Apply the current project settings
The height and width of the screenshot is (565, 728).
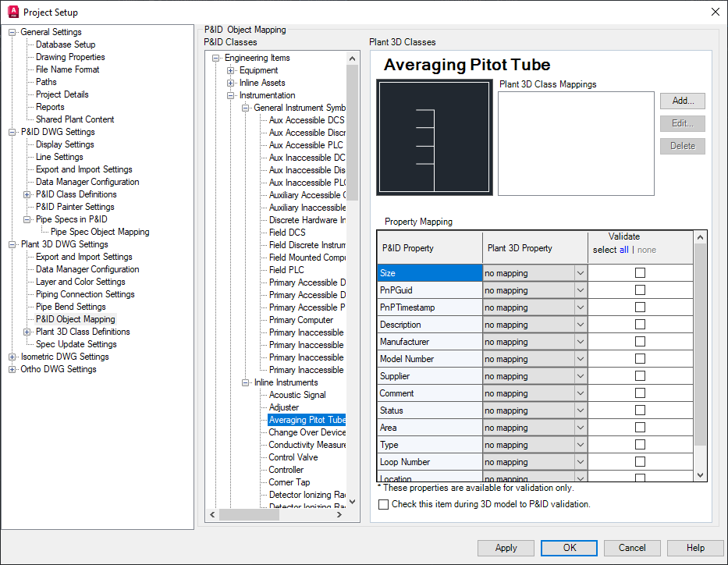point(506,548)
